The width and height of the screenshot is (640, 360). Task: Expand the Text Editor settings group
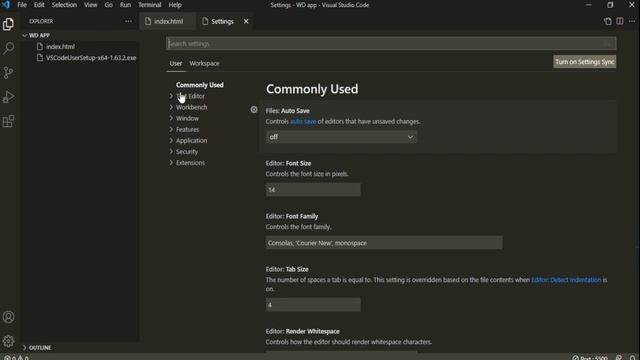pos(190,96)
